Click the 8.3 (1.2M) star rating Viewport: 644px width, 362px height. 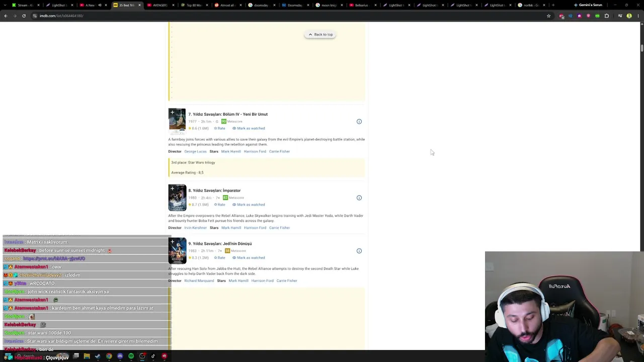tap(198, 258)
